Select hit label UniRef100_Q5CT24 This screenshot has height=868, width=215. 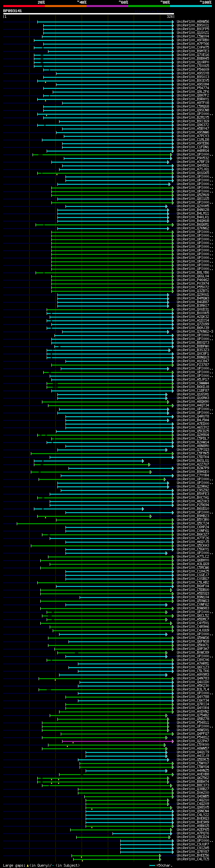pos(193,524)
